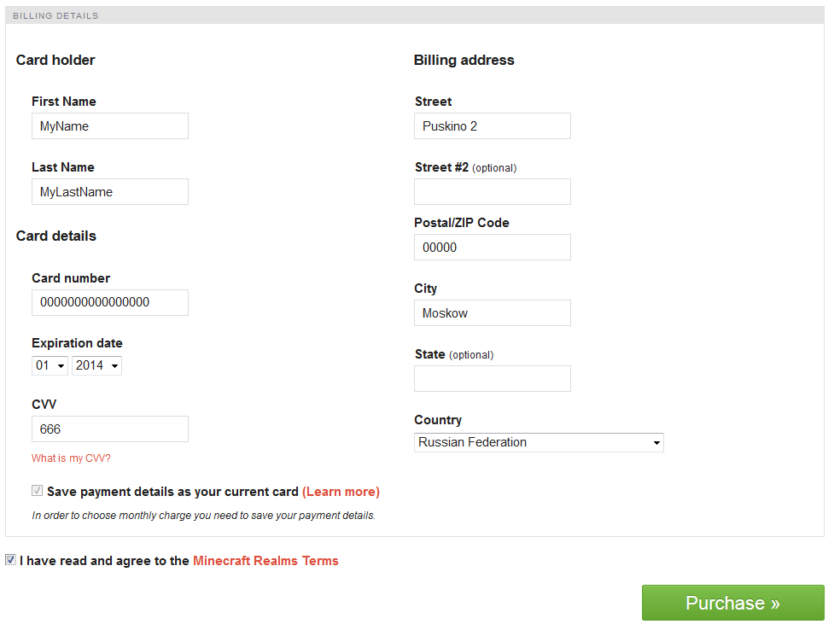Expand the Country dropdown

click(x=539, y=442)
